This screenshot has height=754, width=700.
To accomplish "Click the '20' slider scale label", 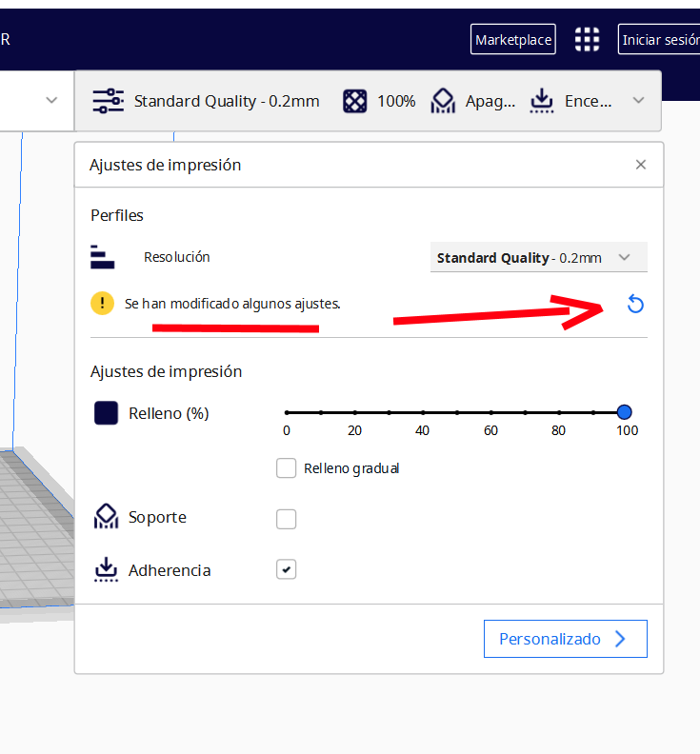I will pyautogui.click(x=354, y=430).
